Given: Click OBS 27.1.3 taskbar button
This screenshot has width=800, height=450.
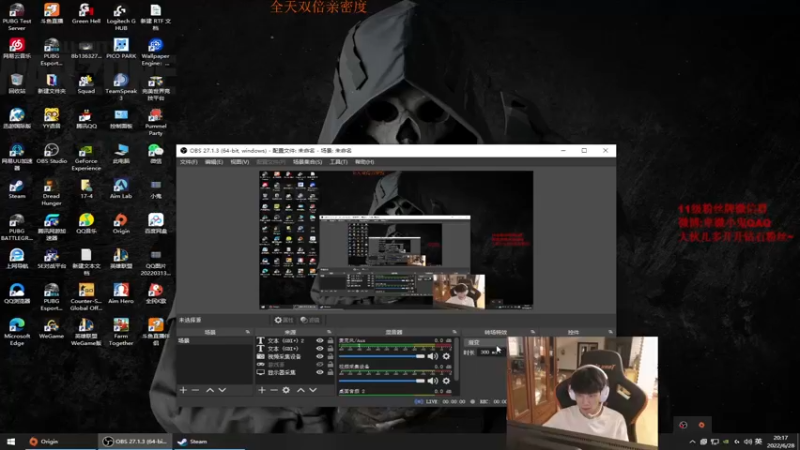Looking at the screenshot, I should pyautogui.click(x=135, y=441).
